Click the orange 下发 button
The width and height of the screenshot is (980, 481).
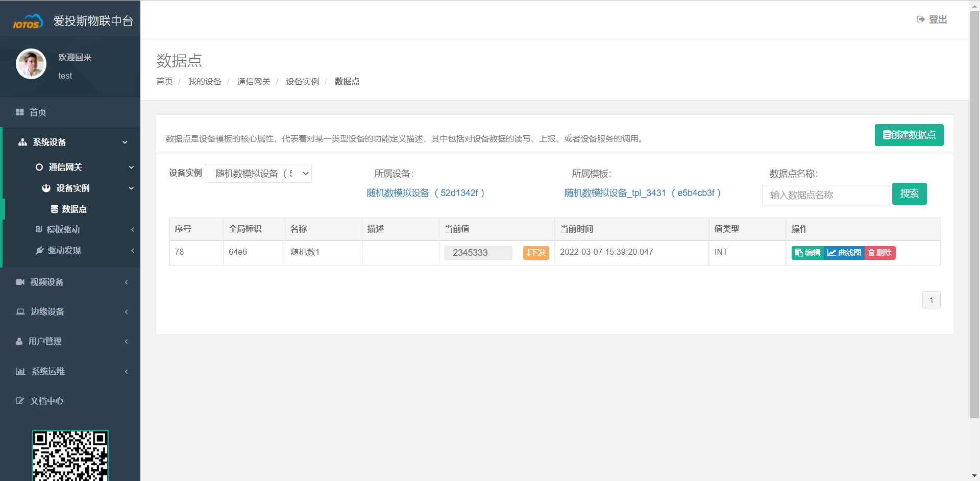(535, 253)
